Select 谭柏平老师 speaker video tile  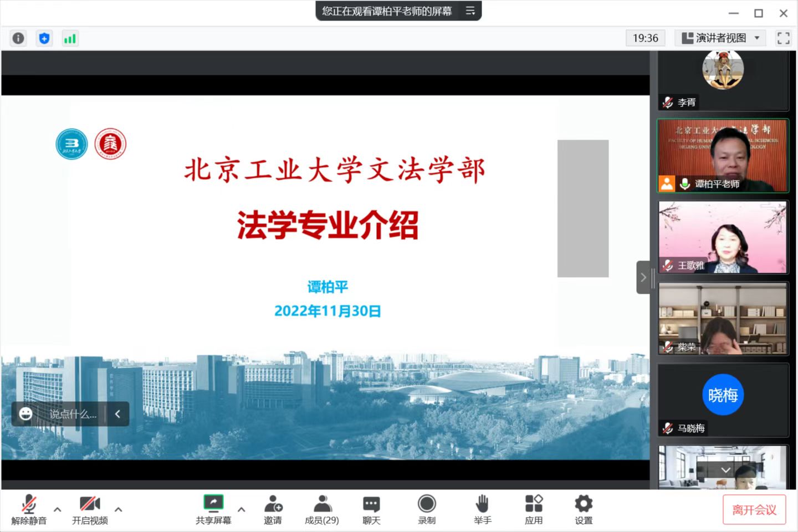click(723, 156)
